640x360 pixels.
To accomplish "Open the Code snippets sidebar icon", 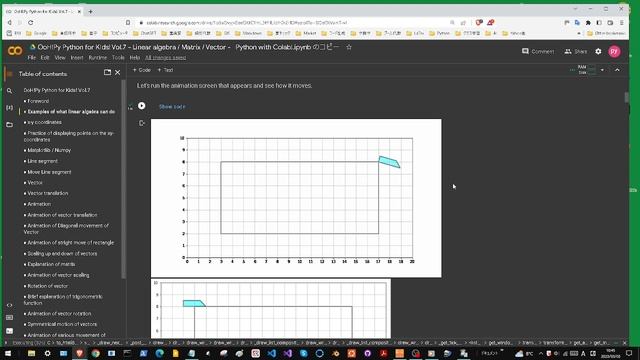I will click(9, 305).
